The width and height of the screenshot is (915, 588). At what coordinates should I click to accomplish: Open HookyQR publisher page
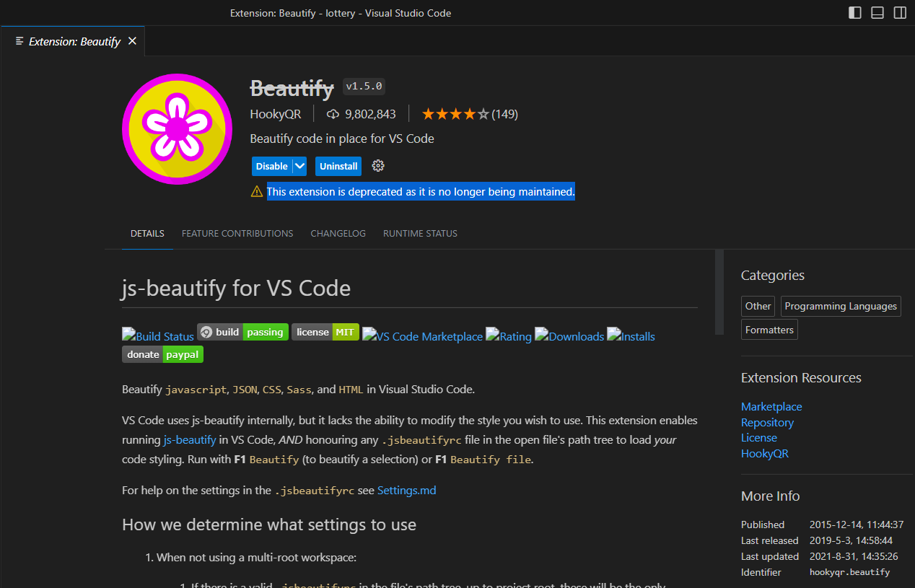coord(276,114)
